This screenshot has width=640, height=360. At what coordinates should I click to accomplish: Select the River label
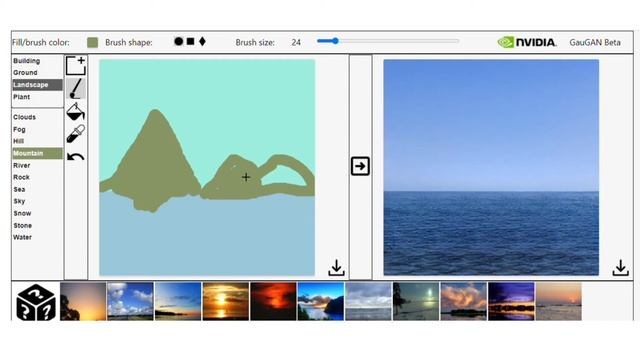(22, 165)
